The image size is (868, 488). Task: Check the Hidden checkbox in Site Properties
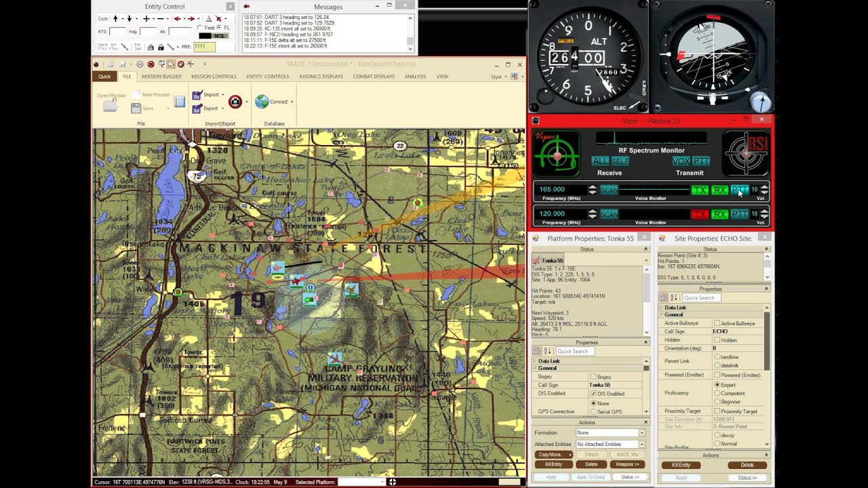click(x=717, y=340)
